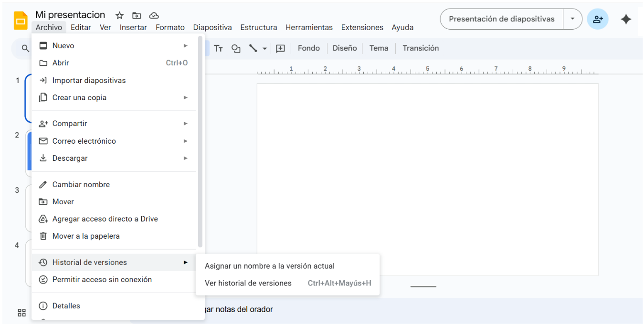
Task: Click the Transición toolbar button
Action: 420,48
